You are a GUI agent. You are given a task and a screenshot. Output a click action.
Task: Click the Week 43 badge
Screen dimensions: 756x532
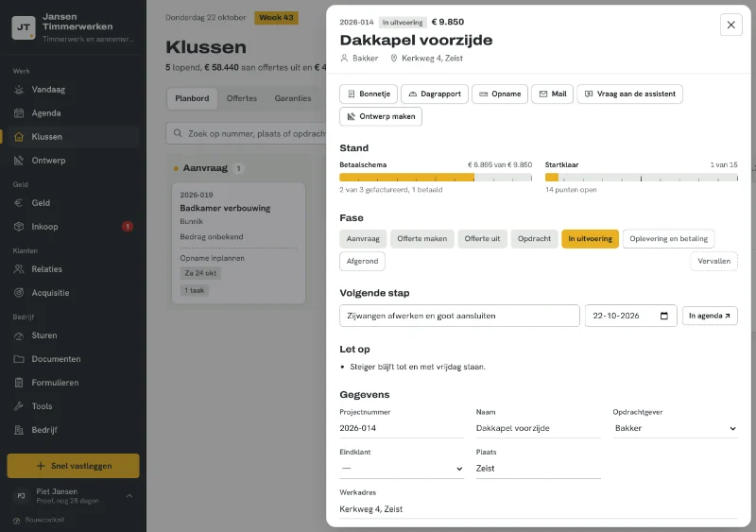coord(276,18)
